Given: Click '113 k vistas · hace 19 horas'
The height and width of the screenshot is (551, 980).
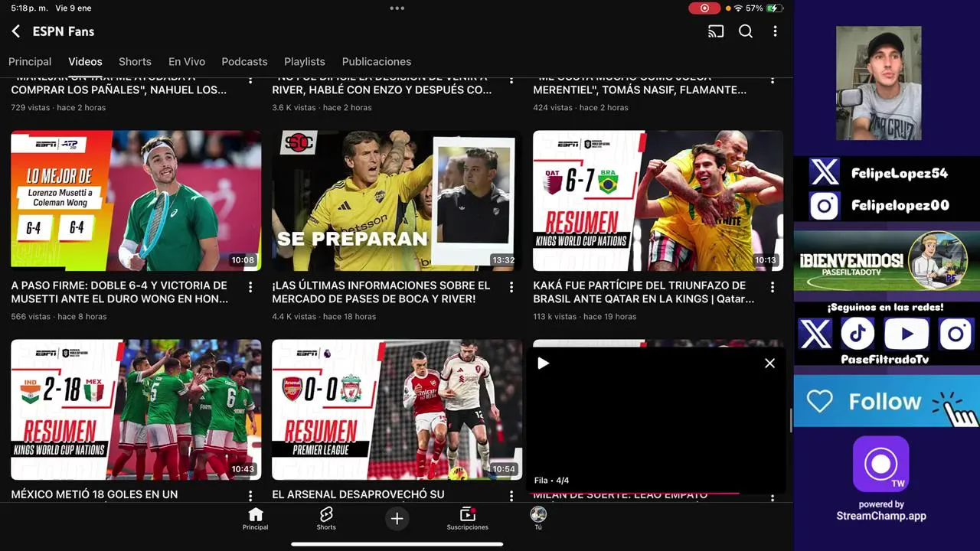Looking at the screenshot, I should pyautogui.click(x=585, y=316).
